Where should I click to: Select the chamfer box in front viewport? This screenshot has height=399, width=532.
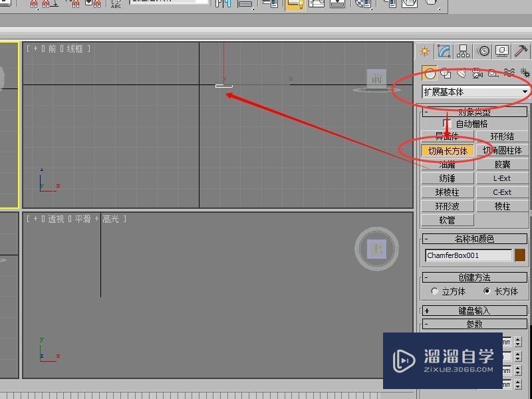coord(224,86)
